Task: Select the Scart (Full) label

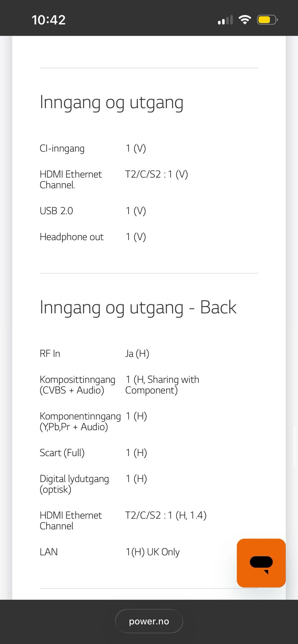Action: point(62,453)
